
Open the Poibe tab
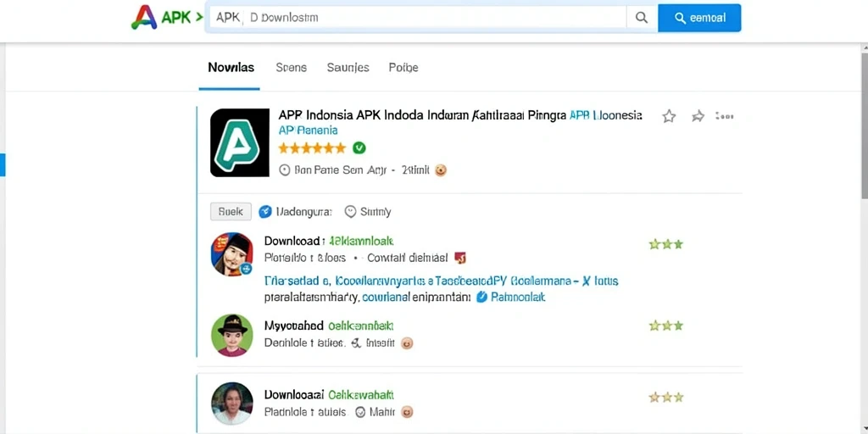pos(403,68)
